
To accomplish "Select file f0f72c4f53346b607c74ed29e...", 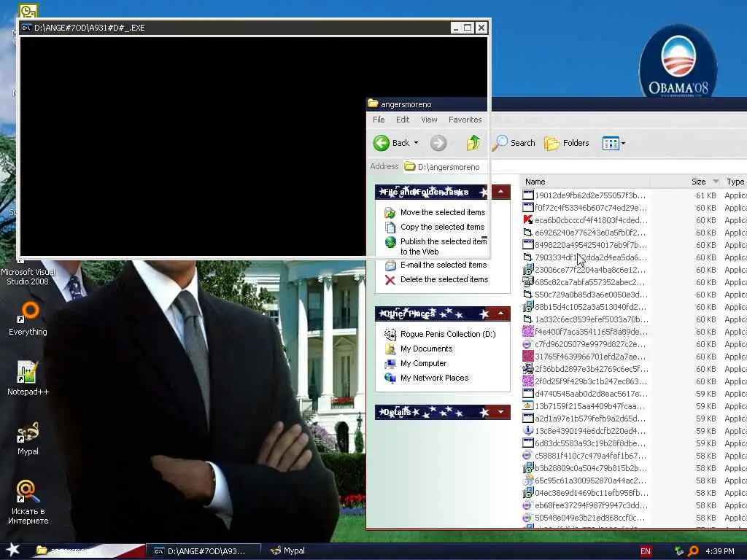I will (590, 208).
